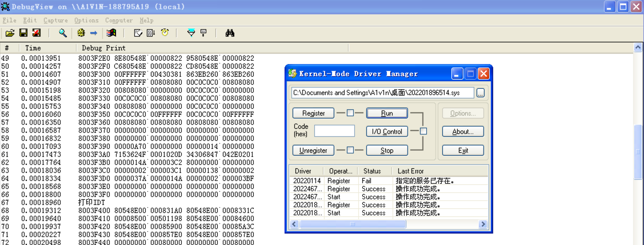Minimize the Kernel-Mode Driver Manager window

point(457,74)
